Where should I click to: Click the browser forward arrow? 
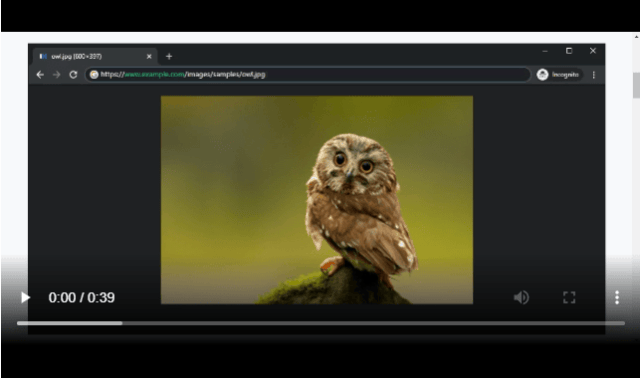coord(57,75)
